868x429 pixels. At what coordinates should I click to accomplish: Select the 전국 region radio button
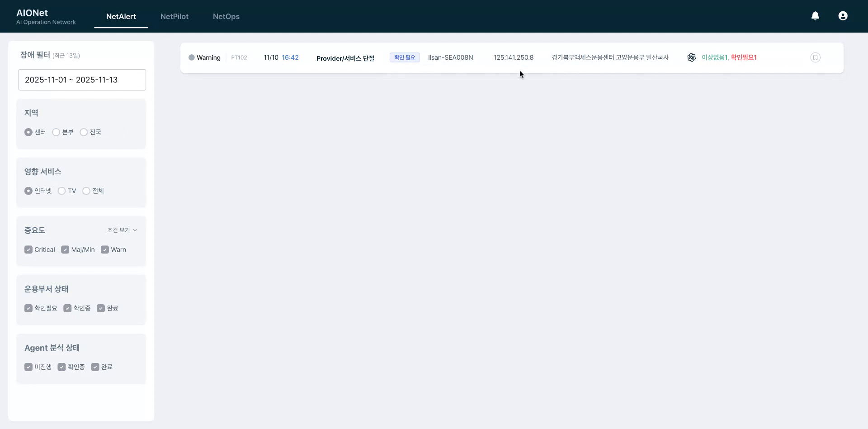(84, 132)
